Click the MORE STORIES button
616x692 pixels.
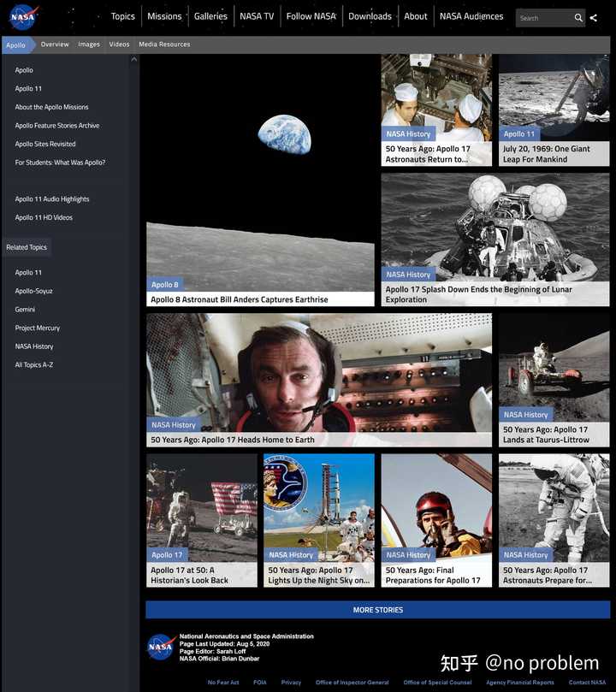pos(377,610)
